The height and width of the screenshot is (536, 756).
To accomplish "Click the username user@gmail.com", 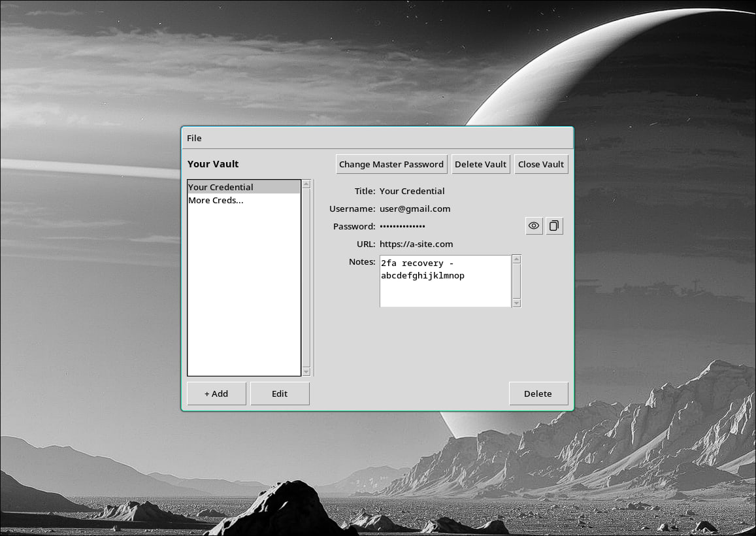I will pos(415,209).
